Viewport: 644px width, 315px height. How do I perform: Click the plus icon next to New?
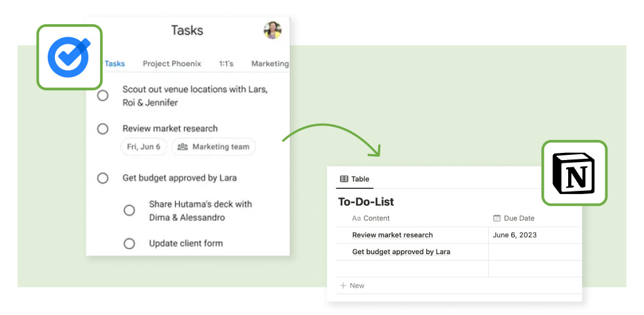tap(343, 286)
